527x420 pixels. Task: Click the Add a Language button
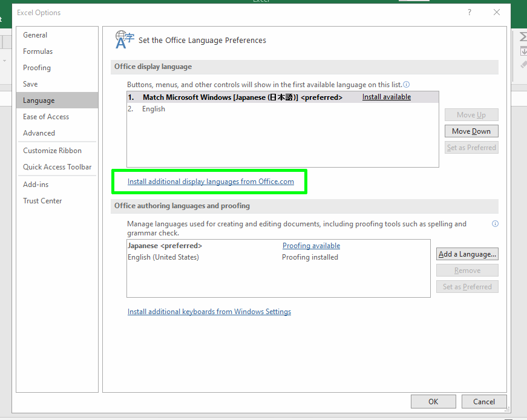coord(467,254)
